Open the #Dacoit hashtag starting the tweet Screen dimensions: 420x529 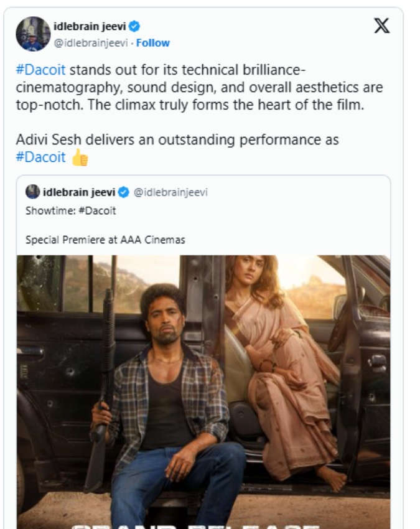point(40,70)
